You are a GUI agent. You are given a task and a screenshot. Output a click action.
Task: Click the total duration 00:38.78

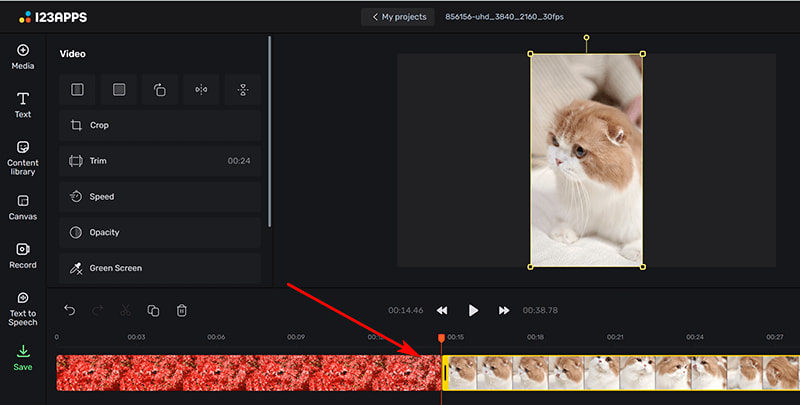pyautogui.click(x=540, y=310)
